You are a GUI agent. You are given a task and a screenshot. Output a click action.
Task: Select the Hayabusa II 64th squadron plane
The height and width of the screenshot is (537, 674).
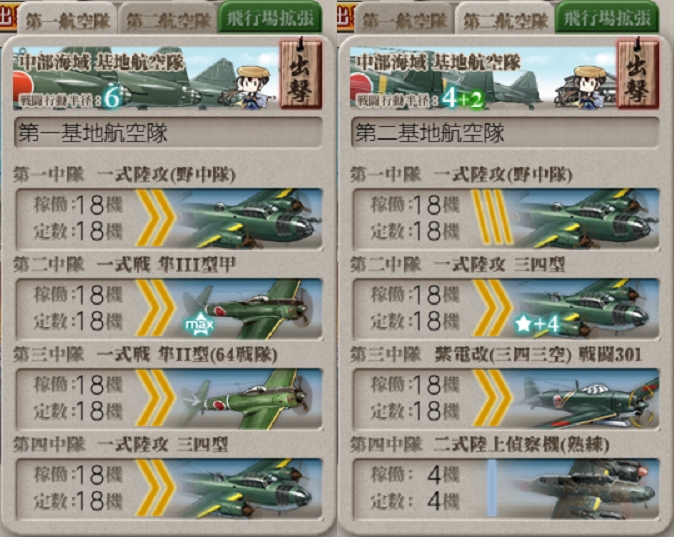coord(169,398)
